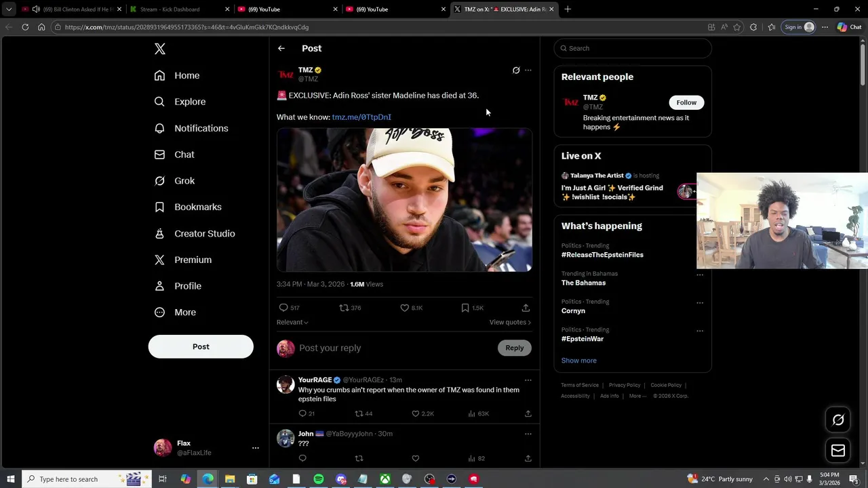Click the white Post button in sidebar
The image size is (868, 488).
point(201,346)
